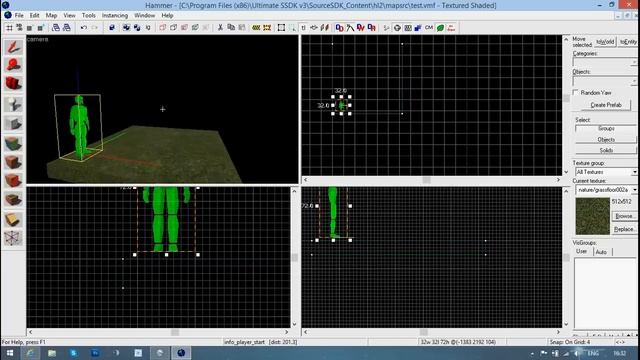Toggle the scale texture lock icon
640x360 pixels.
(314, 28)
